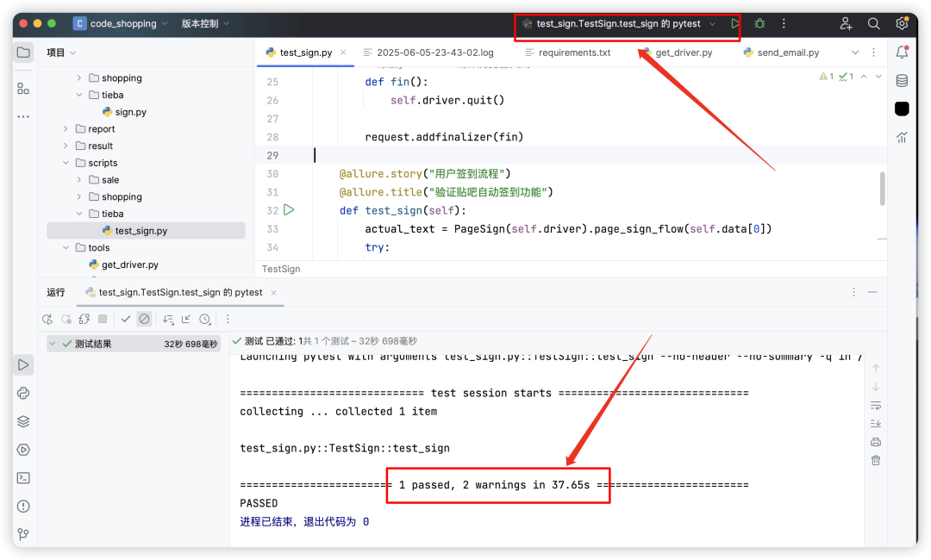Import tests from file icon

tap(186, 319)
